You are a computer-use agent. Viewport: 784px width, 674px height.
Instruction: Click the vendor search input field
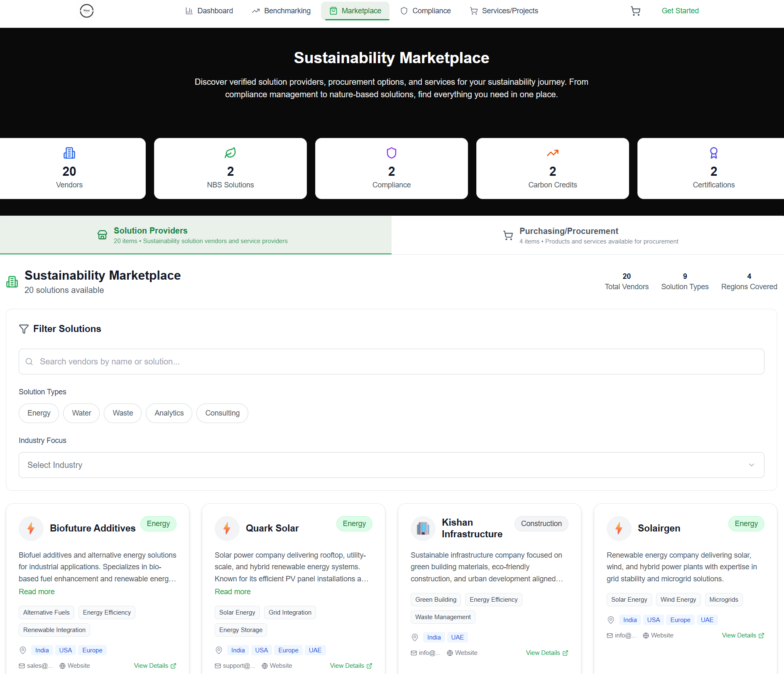(391, 362)
